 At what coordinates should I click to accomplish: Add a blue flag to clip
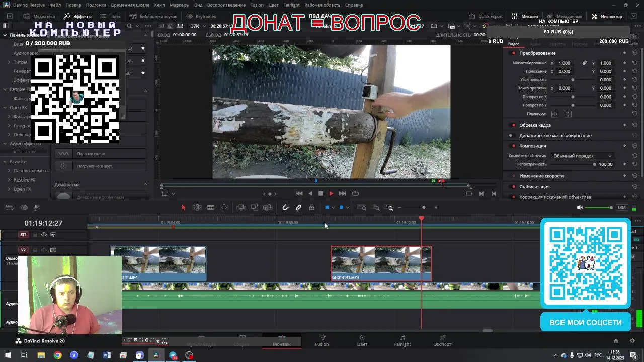(x=327, y=208)
